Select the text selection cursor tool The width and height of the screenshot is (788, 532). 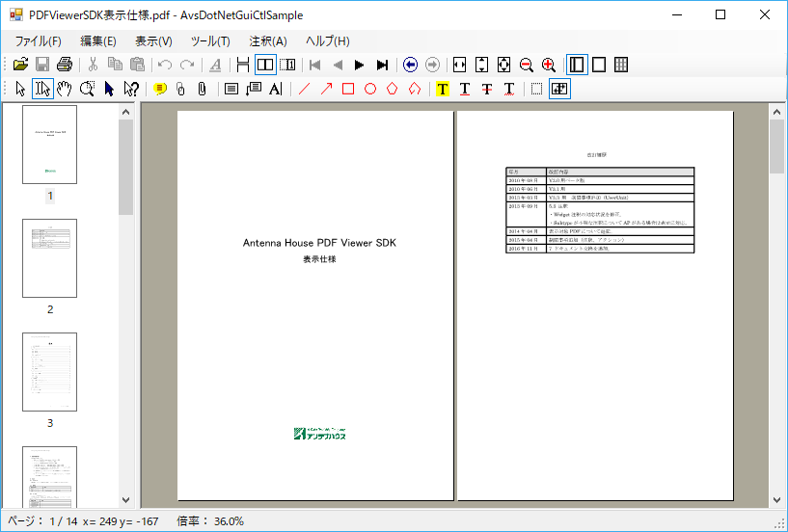pos(42,89)
